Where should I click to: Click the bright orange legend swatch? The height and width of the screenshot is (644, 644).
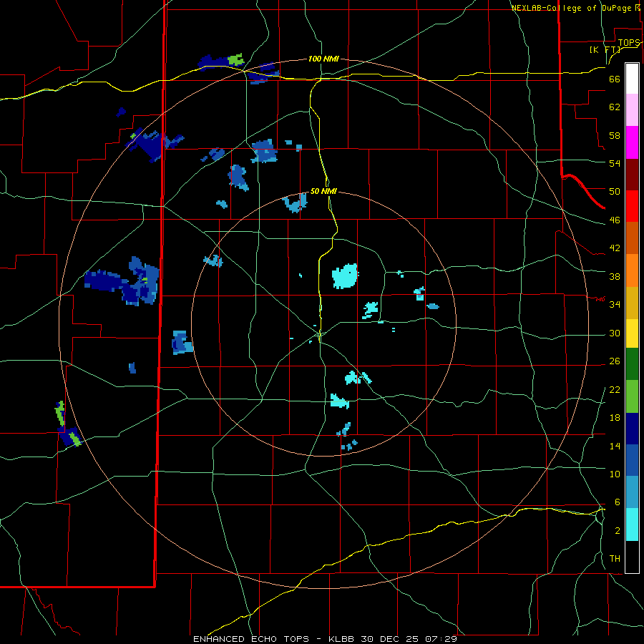coord(632,270)
